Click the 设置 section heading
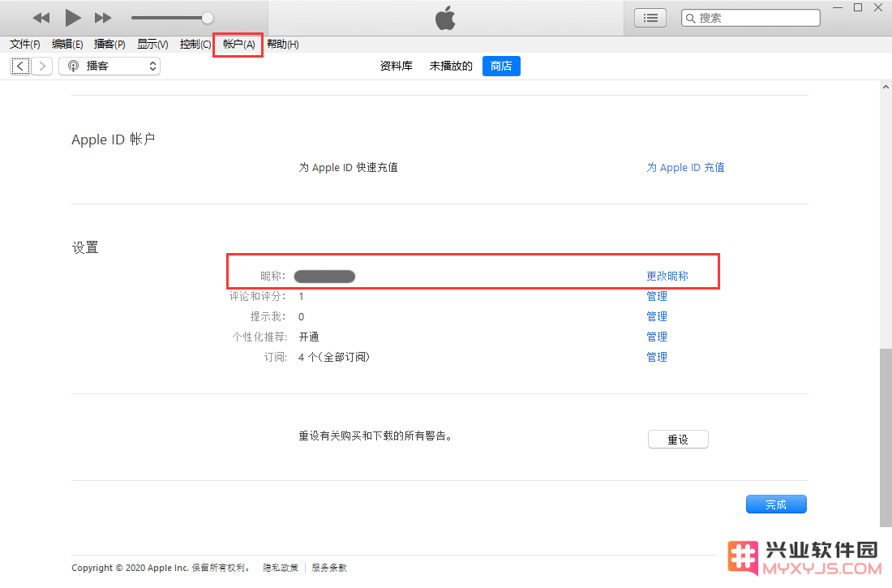892x588 pixels. [x=85, y=247]
